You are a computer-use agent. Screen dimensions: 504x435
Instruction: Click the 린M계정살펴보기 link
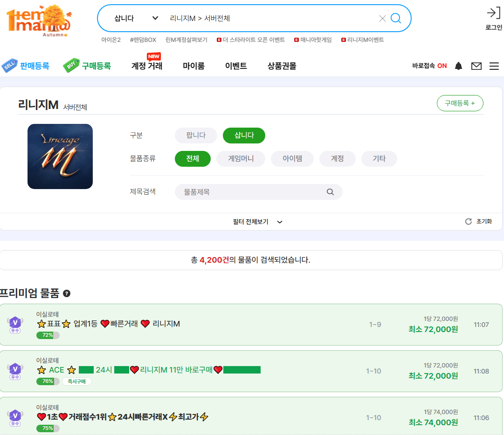(186, 40)
